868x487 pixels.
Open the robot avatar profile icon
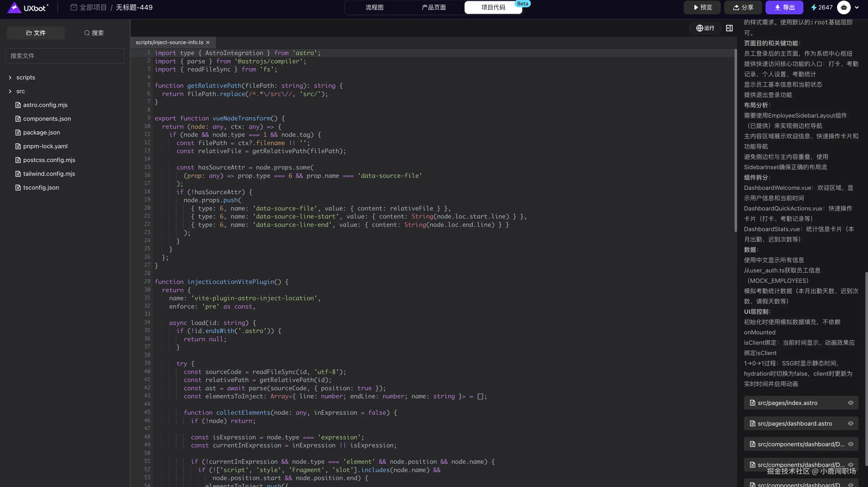click(x=844, y=7)
